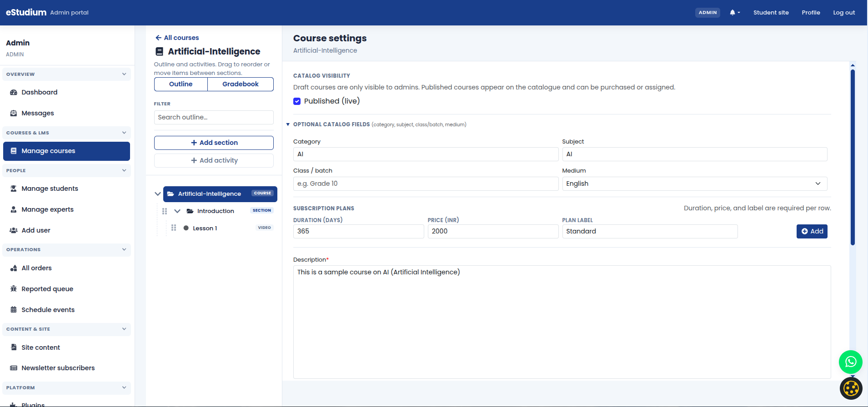Click the Add subscription plan button
Image resolution: width=868 pixels, height=407 pixels.
click(812, 231)
